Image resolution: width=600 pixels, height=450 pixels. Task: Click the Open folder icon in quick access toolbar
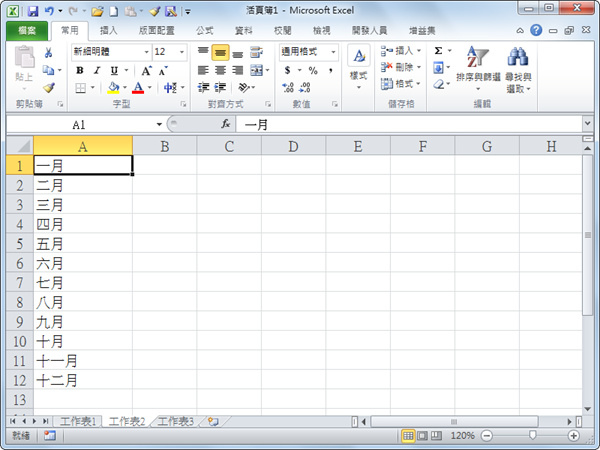pos(97,11)
